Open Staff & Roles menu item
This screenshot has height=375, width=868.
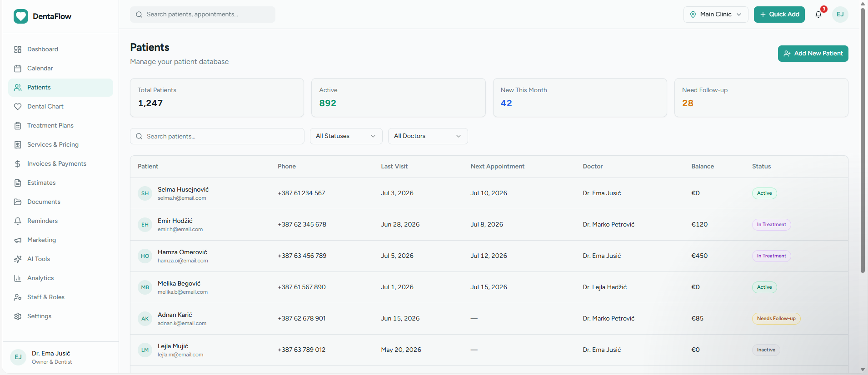[x=60, y=297]
